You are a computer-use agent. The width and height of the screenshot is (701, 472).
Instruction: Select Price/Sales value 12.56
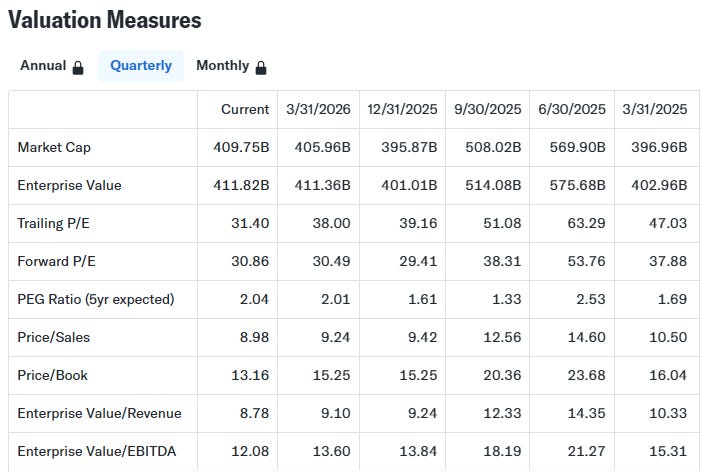click(x=503, y=337)
